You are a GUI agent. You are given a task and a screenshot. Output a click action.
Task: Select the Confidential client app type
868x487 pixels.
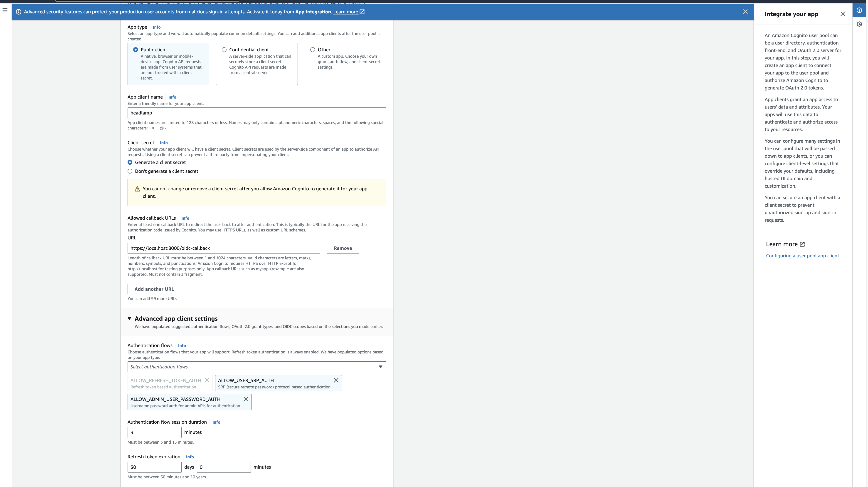tap(224, 49)
